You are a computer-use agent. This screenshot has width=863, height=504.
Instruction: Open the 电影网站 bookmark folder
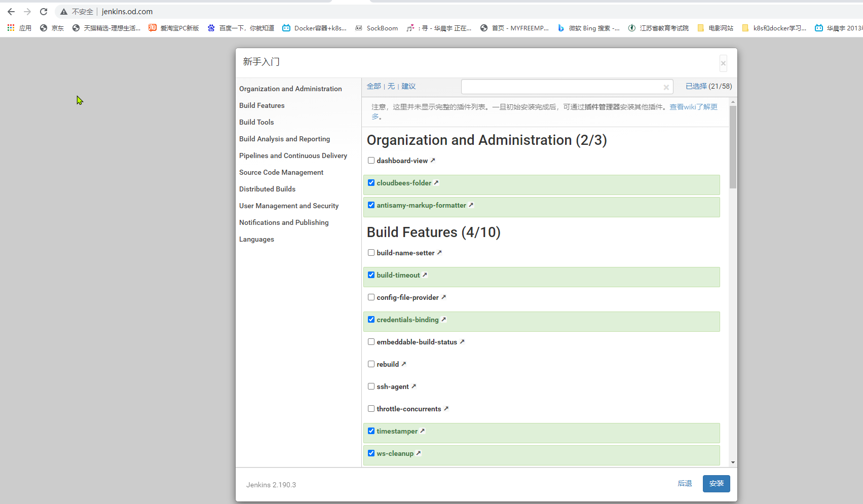coord(715,28)
